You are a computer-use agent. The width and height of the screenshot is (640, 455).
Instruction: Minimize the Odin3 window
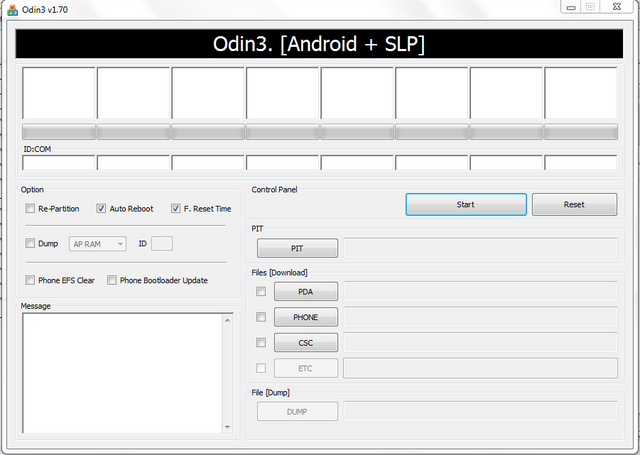coord(571,7)
